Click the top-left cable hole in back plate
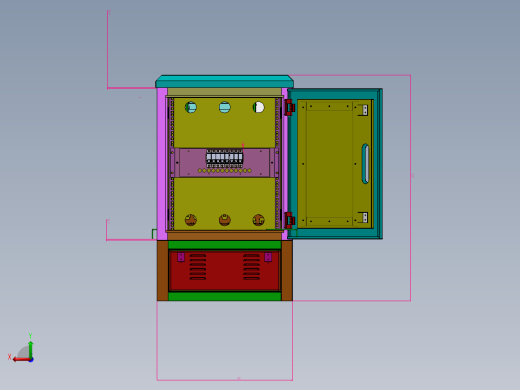 tap(191, 107)
